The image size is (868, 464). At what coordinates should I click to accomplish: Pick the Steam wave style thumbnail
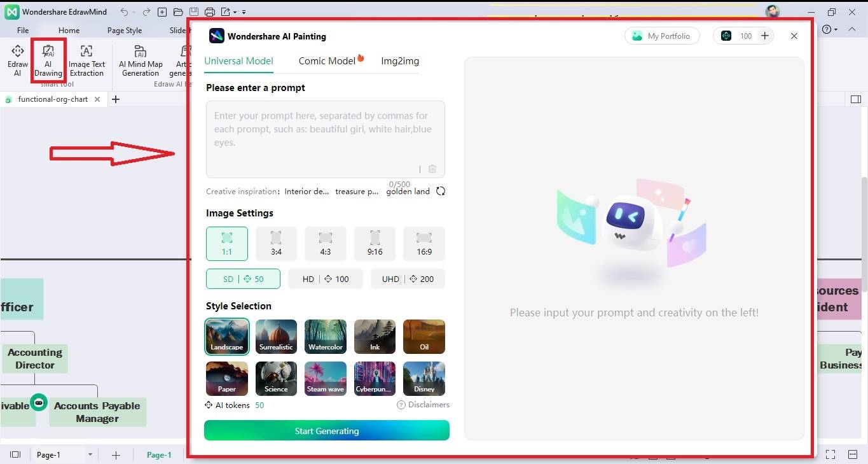(326, 379)
